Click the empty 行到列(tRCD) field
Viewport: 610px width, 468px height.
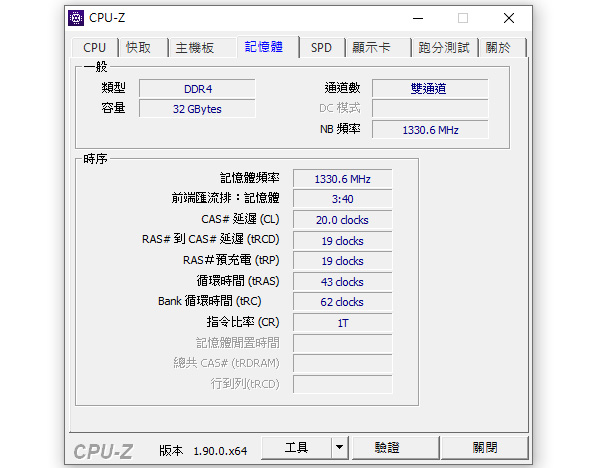tap(342, 384)
